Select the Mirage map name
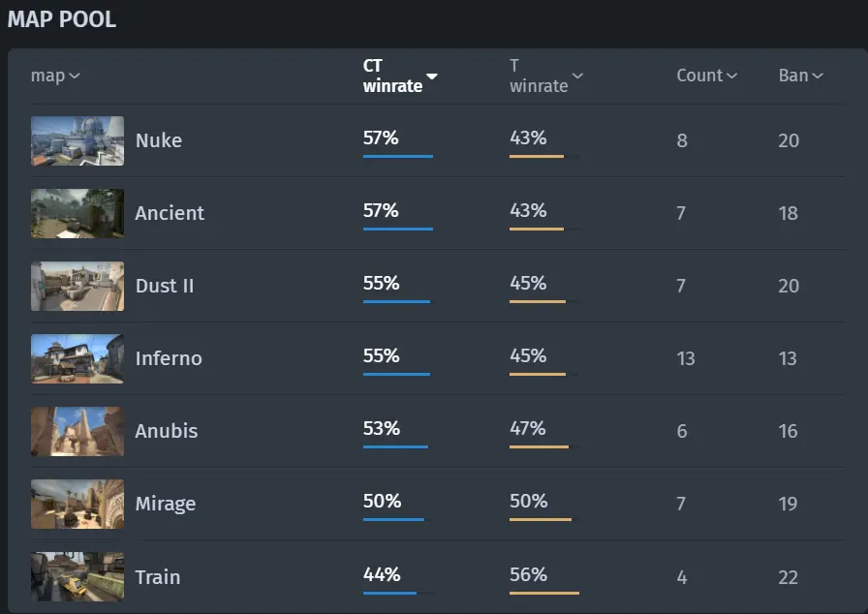 [166, 504]
